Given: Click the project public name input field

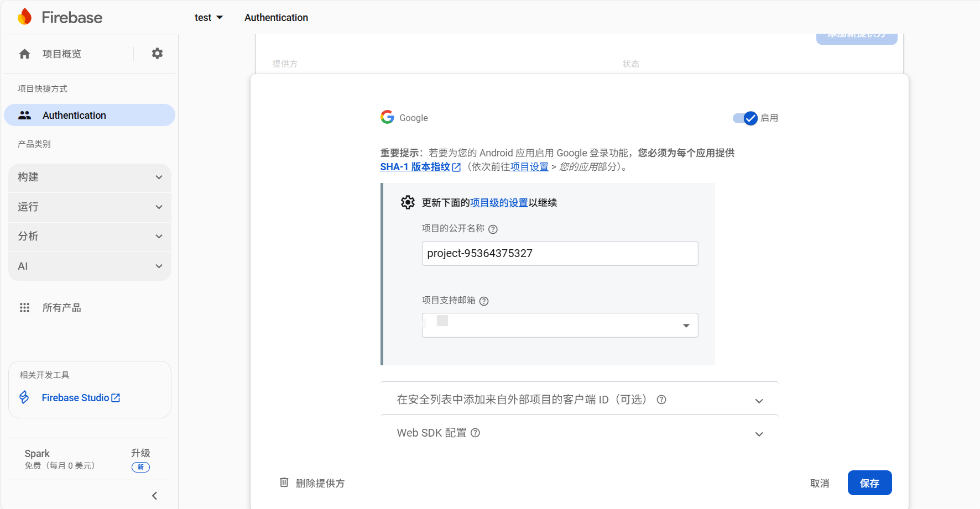Looking at the screenshot, I should coord(559,253).
